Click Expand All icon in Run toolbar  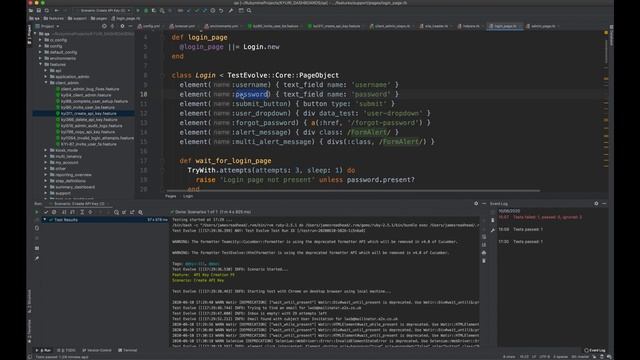click(82, 212)
